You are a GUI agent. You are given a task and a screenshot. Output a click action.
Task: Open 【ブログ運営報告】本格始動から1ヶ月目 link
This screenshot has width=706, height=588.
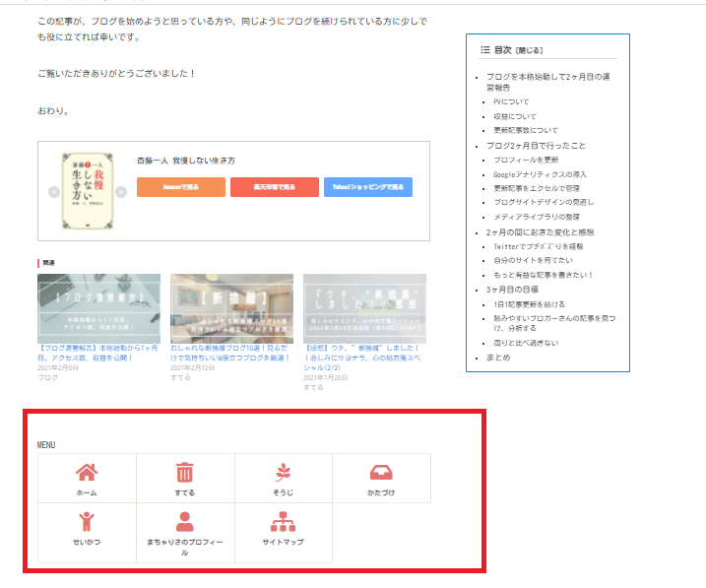(97, 353)
